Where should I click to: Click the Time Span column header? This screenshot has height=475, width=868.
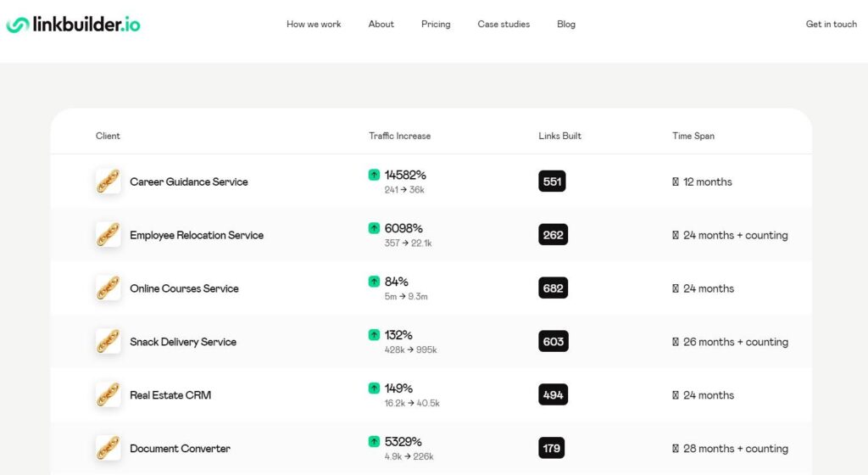(693, 136)
